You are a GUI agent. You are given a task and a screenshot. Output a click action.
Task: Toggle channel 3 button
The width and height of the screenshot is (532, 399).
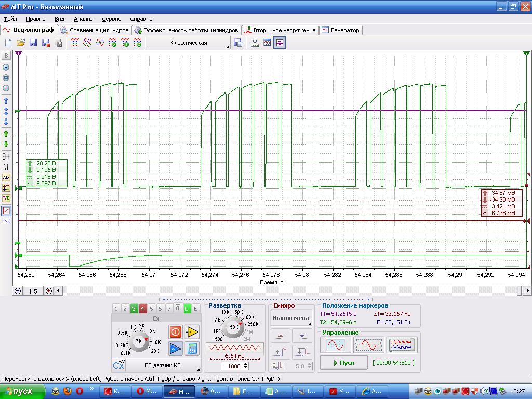coord(134,309)
